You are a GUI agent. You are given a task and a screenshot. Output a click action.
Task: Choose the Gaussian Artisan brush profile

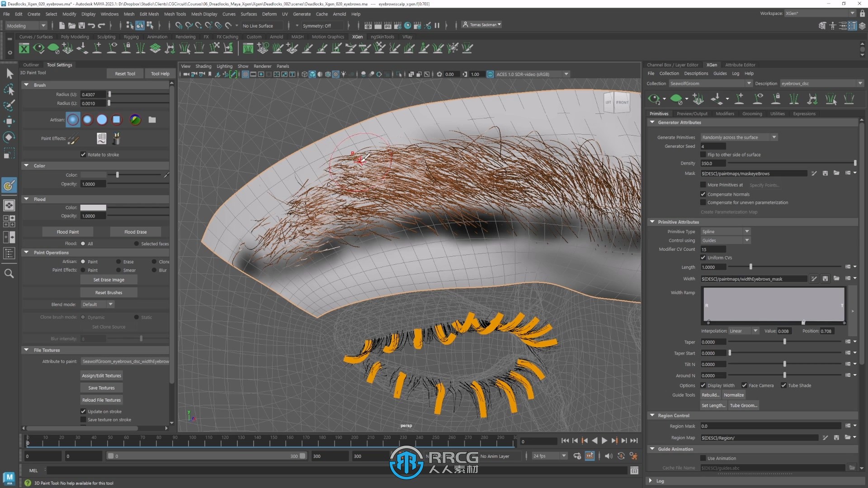pos(73,120)
